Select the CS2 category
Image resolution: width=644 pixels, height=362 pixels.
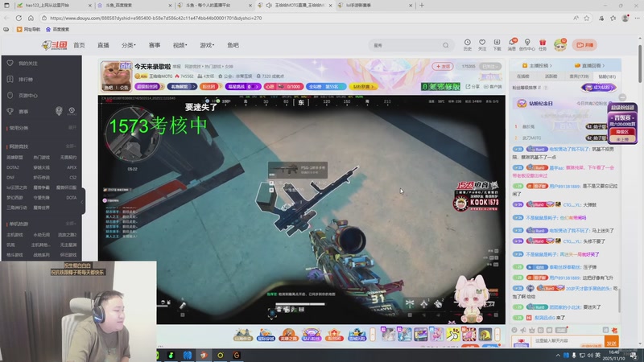point(73,177)
